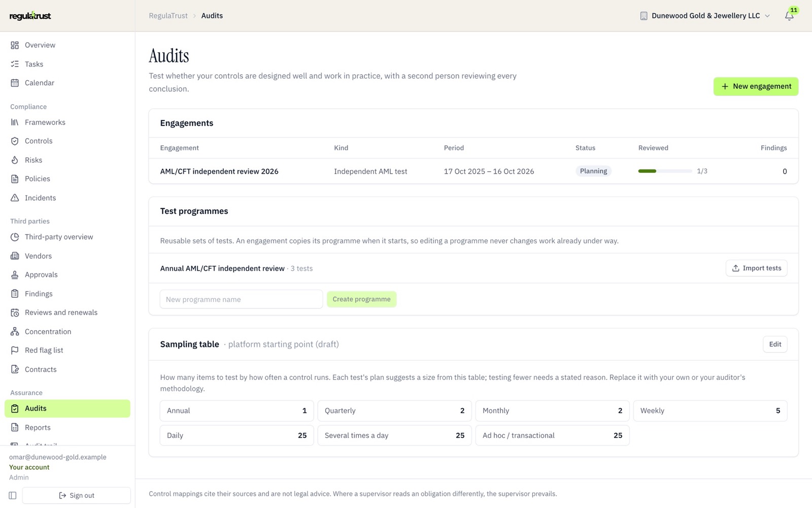812x508 pixels.
Task: Click the regulatrust logo
Action: 30,16
